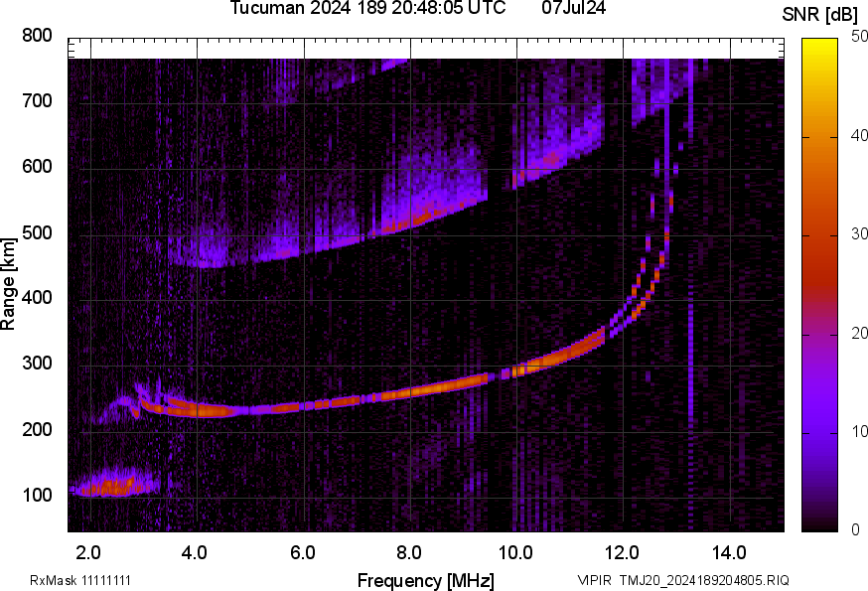Screen dimensions: 868x591
Task: Click the Frequency [MHz] axis label
Action: [x=426, y=580]
